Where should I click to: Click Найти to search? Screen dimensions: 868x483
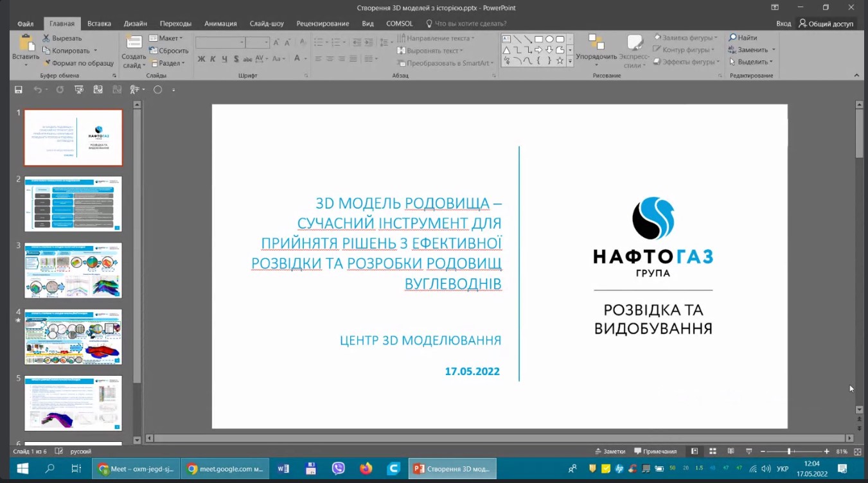[743, 37]
